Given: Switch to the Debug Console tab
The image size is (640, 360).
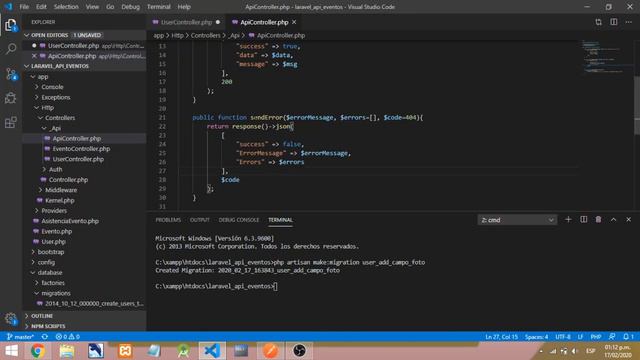Looking at the screenshot, I should pos(239,220).
